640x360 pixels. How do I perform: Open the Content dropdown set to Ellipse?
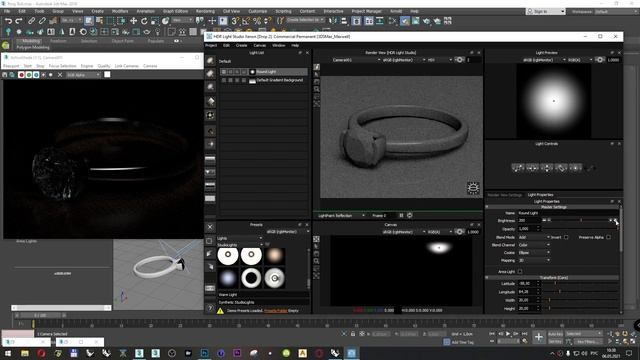click(x=534, y=253)
